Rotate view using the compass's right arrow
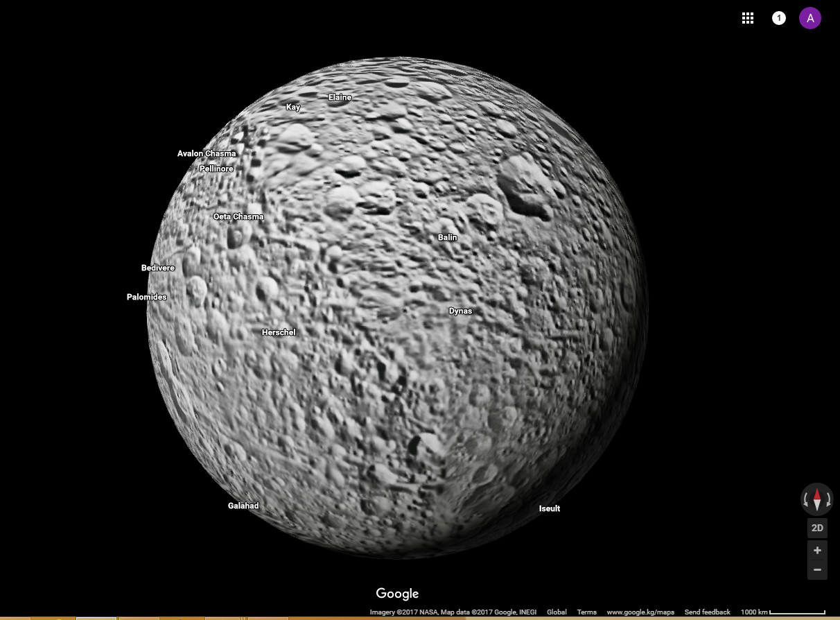This screenshot has height=620, width=840. (828, 499)
